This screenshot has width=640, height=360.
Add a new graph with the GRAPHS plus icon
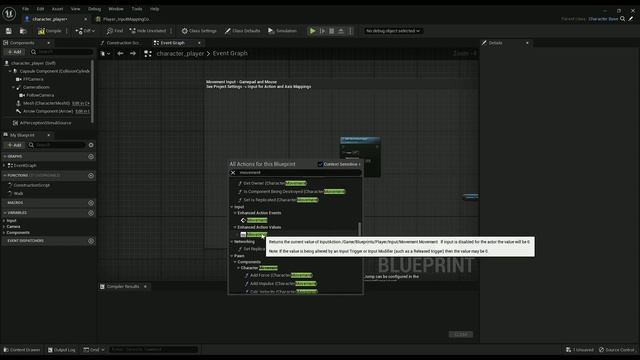coord(91,157)
